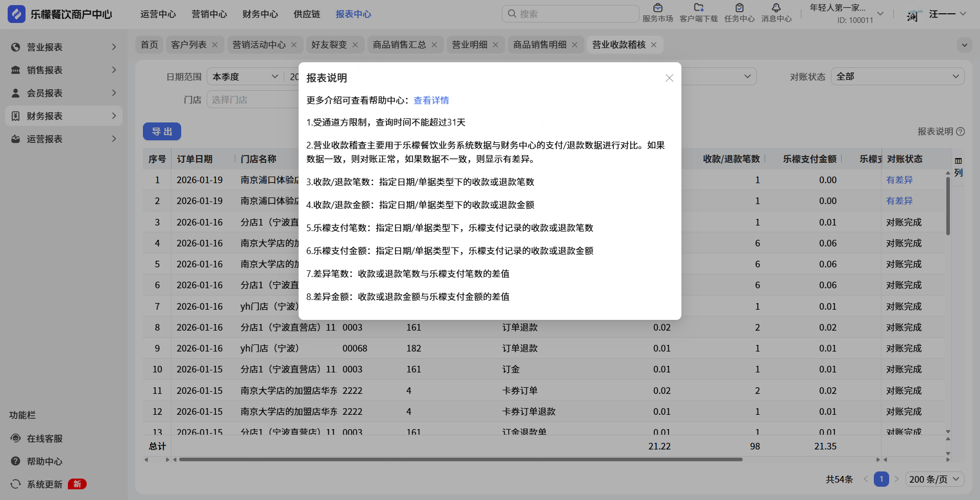Screen dimensions: 980x500
Task: Close the 营销活动中心 tab
Action: tap(294, 45)
